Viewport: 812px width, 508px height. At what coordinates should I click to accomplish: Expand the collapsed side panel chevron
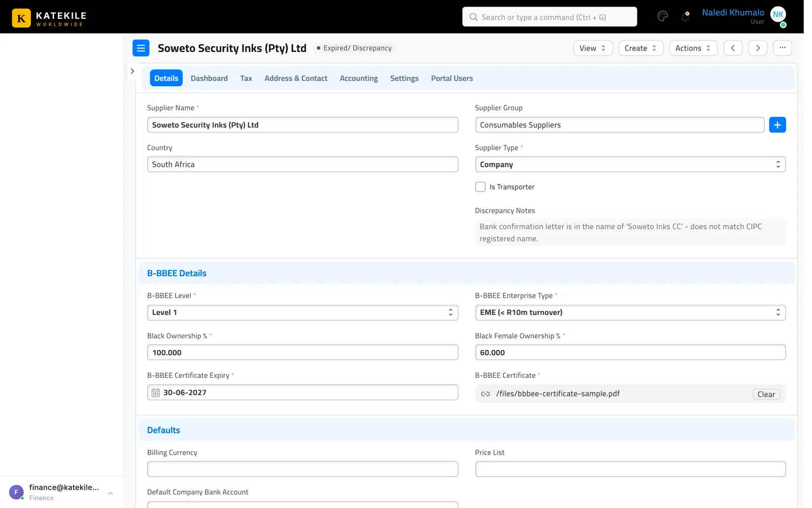point(132,71)
